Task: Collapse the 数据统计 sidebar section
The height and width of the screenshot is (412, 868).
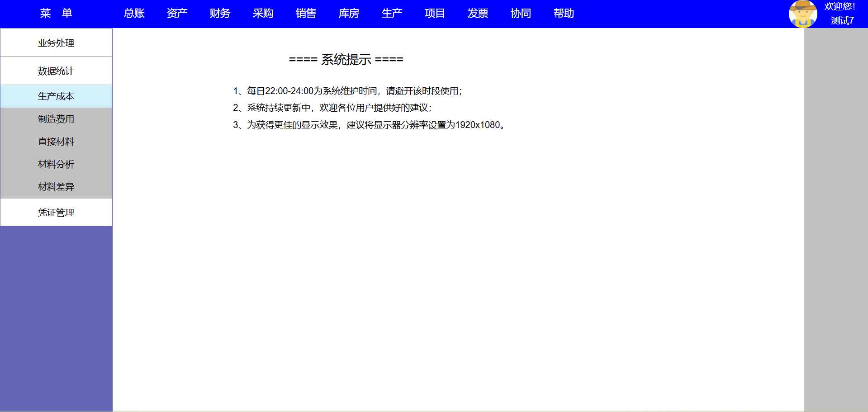Action: click(x=56, y=71)
